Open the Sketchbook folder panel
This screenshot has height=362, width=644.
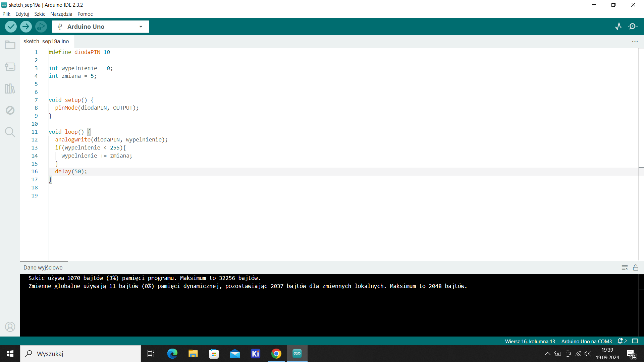pos(10,45)
